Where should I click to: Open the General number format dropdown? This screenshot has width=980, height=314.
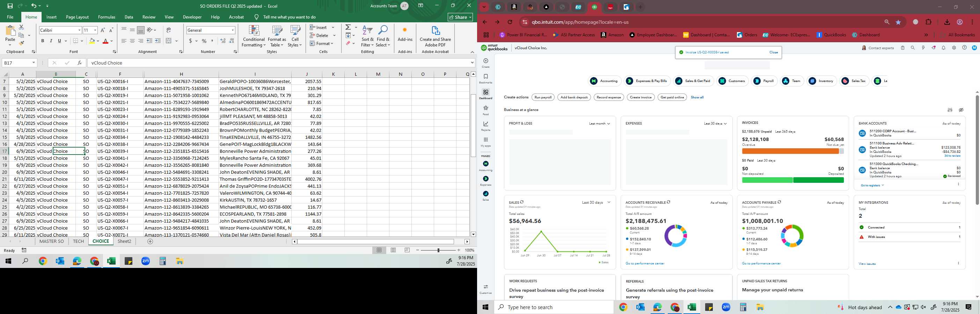tap(233, 30)
